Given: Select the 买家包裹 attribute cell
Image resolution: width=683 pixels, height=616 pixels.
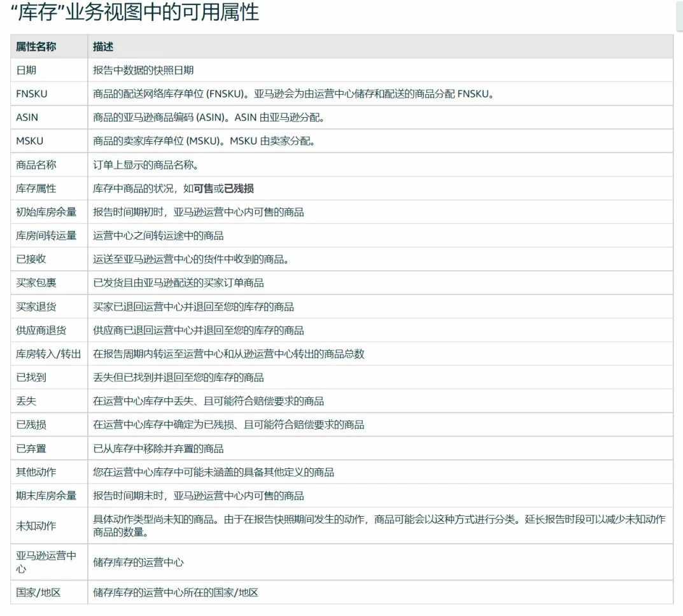Looking at the screenshot, I should point(49,283).
